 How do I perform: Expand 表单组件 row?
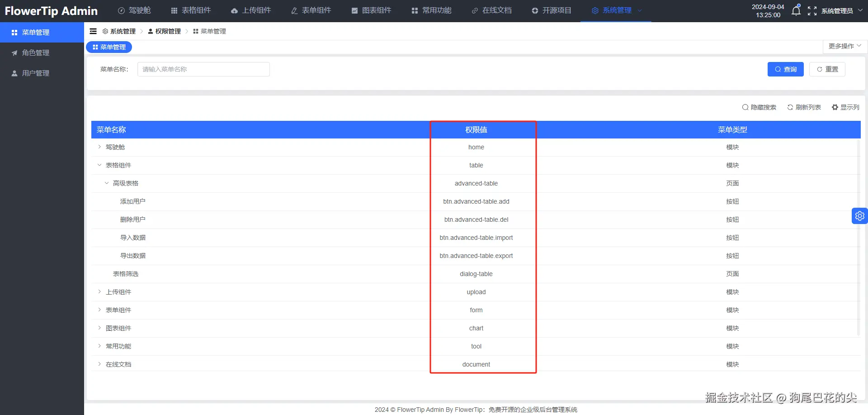coord(99,310)
